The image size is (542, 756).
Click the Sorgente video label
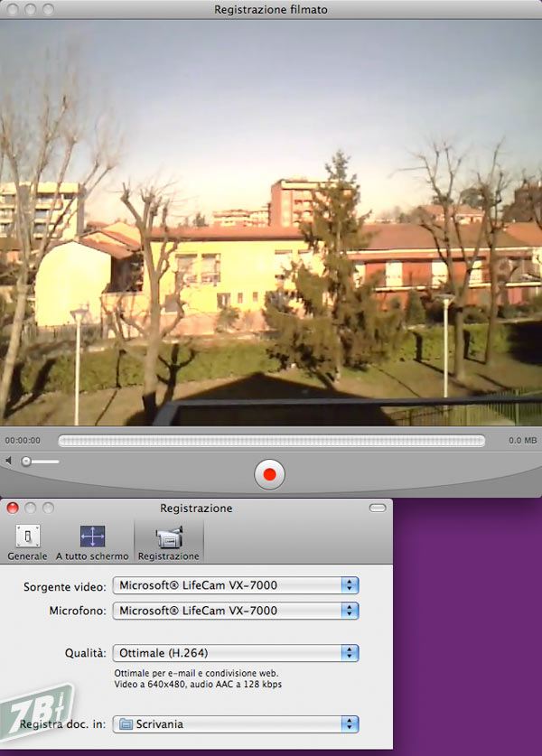(x=65, y=587)
